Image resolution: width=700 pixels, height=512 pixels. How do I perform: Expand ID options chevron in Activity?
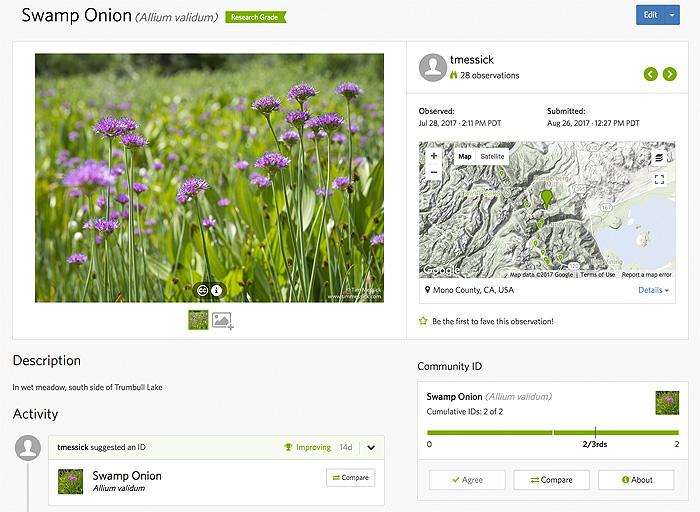[x=370, y=448]
